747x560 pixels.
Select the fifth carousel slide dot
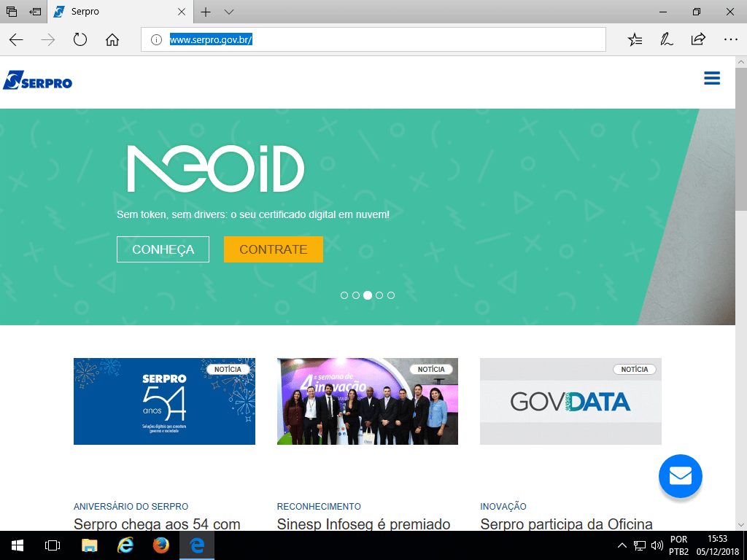(x=391, y=295)
